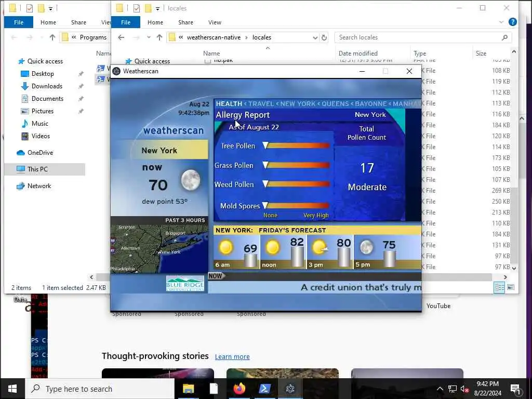Sort by Size column header
This screenshot has height=399, width=532.
coord(481,54)
